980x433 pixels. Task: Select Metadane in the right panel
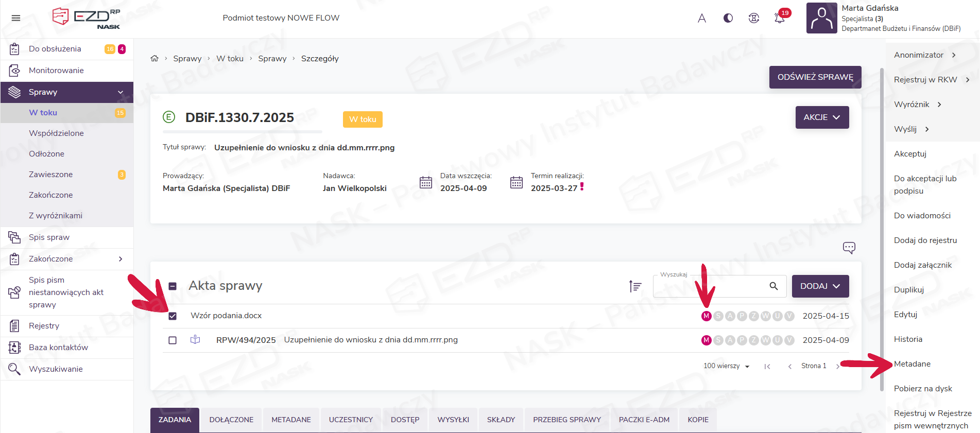coord(912,364)
